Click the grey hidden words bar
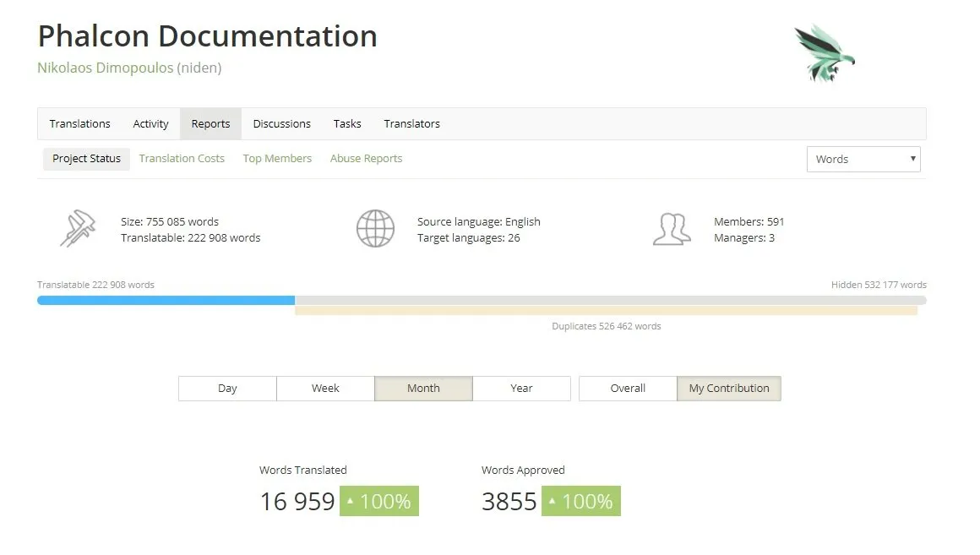The width and height of the screenshot is (980, 555). (611, 301)
